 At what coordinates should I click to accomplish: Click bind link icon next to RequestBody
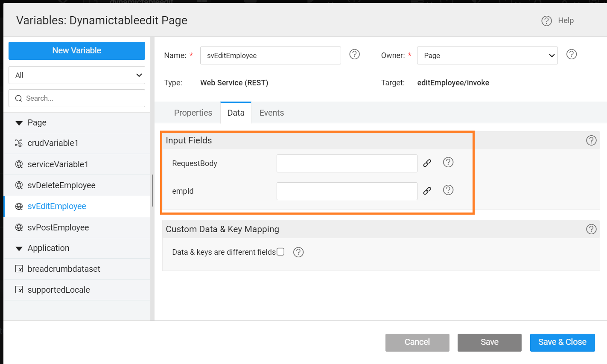(427, 163)
